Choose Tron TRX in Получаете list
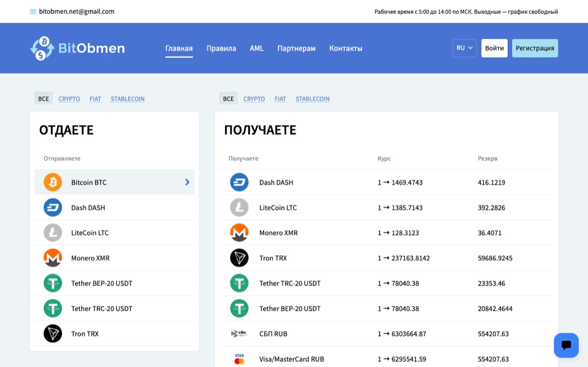 (386, 258)
